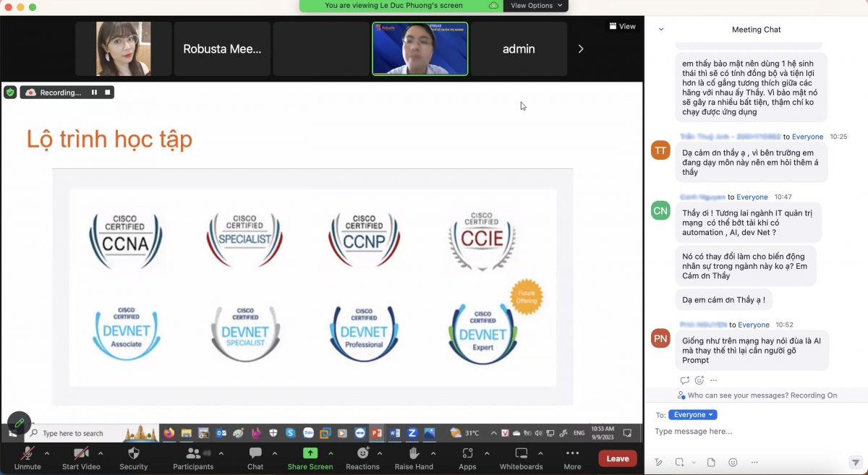Click the TT sender avatar in chat
868x475 pixels.
(660, 150)
